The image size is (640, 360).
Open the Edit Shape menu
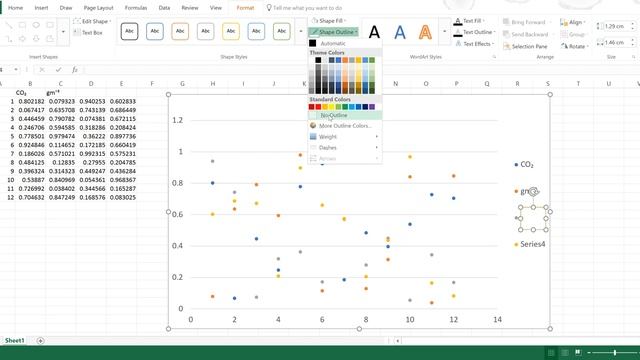click(92, 21)
